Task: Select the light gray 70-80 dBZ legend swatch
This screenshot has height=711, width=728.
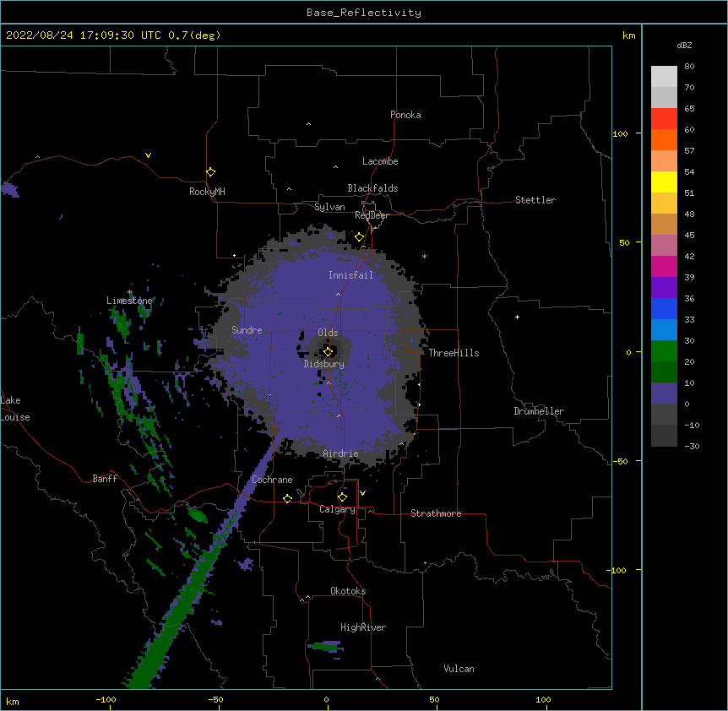Action: (x=664, y=77)
